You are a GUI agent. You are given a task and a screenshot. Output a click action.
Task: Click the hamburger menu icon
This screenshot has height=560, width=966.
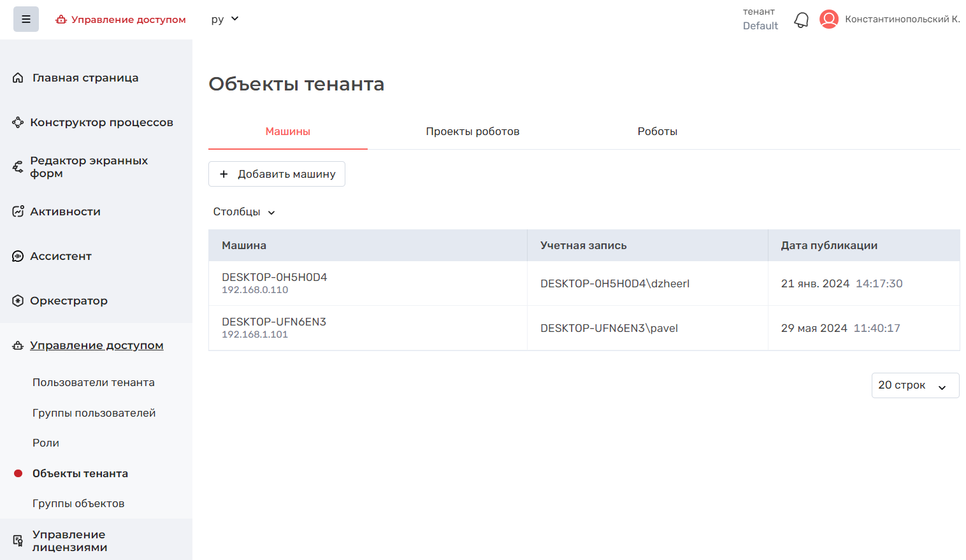click(x=26, y=19)
